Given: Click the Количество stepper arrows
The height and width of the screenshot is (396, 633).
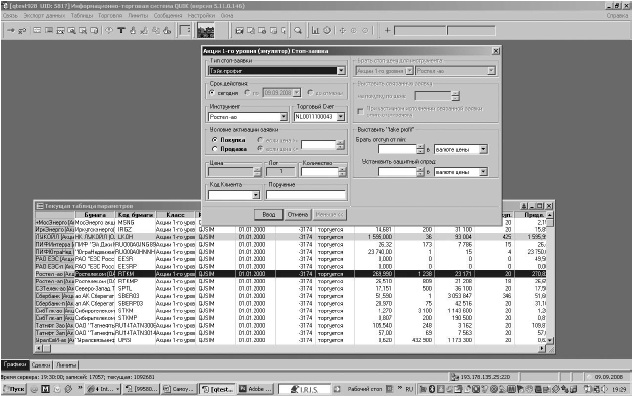Looking at the screenshot, I should [342, 172].
